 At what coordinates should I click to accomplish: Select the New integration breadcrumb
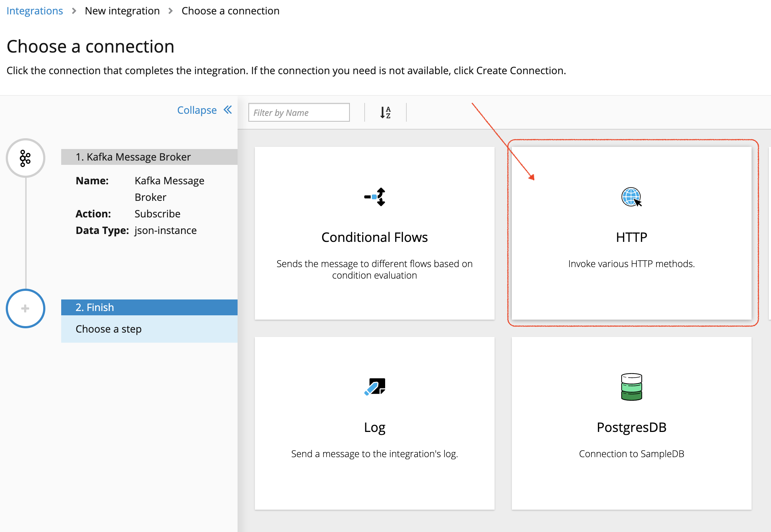point(122,11)
